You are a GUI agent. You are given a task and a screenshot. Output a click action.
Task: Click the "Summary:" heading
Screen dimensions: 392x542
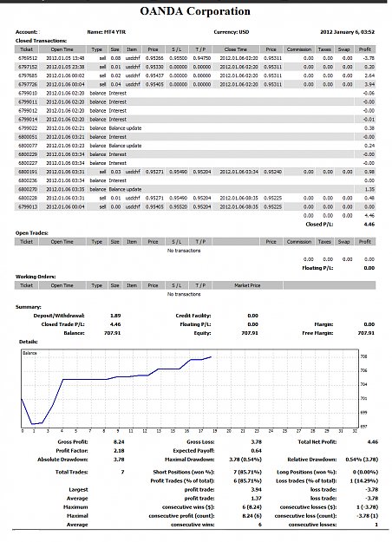(x=29, y=307)
